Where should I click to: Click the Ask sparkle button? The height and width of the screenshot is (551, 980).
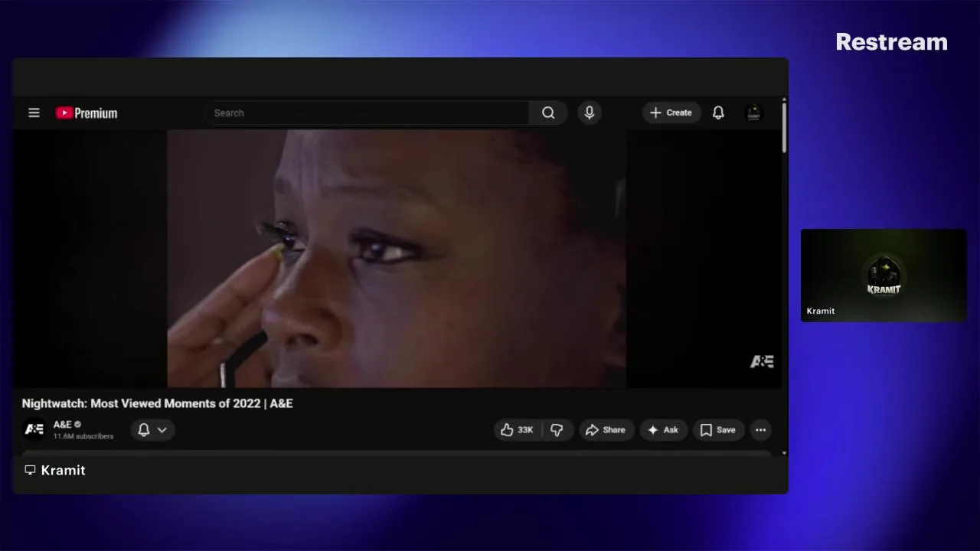[663, 430]
